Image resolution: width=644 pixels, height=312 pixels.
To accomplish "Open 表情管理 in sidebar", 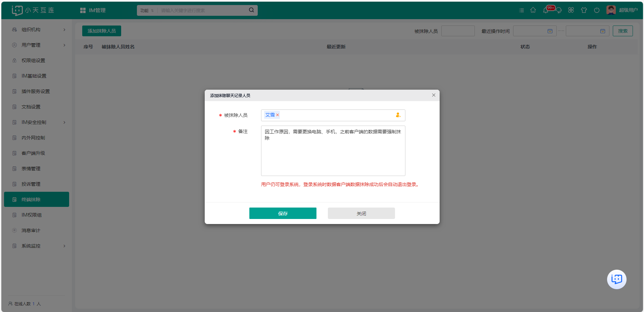I will click(37, 169).
